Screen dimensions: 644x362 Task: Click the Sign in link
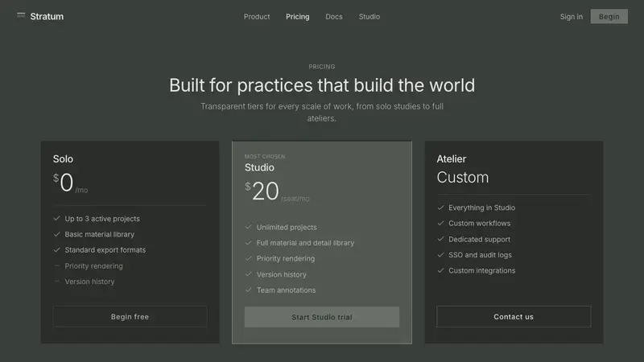coord(572,16)
